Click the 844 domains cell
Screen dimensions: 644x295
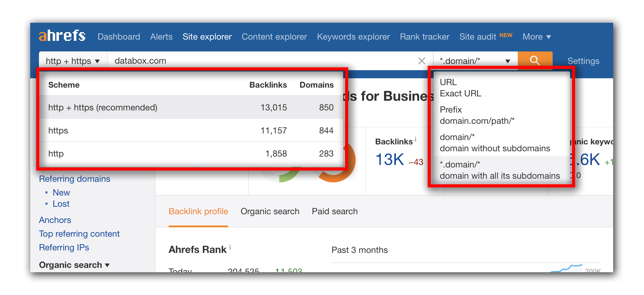coord(326,130)
